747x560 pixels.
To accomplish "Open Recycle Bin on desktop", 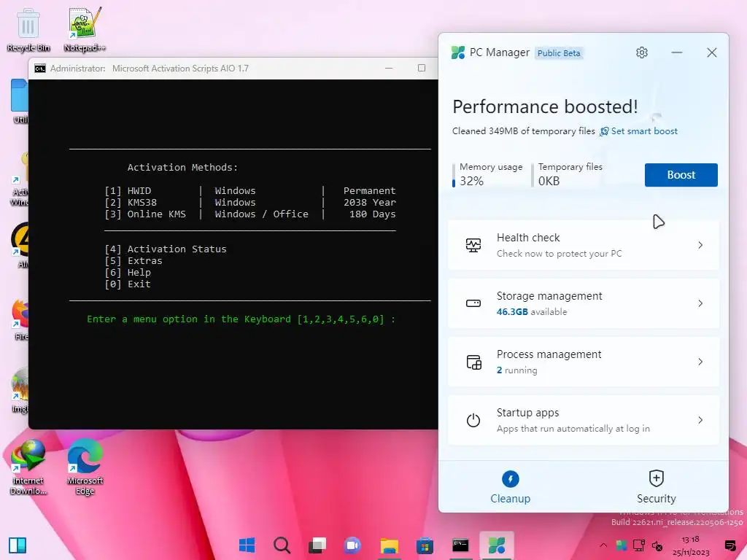I will tap(28, 29).
